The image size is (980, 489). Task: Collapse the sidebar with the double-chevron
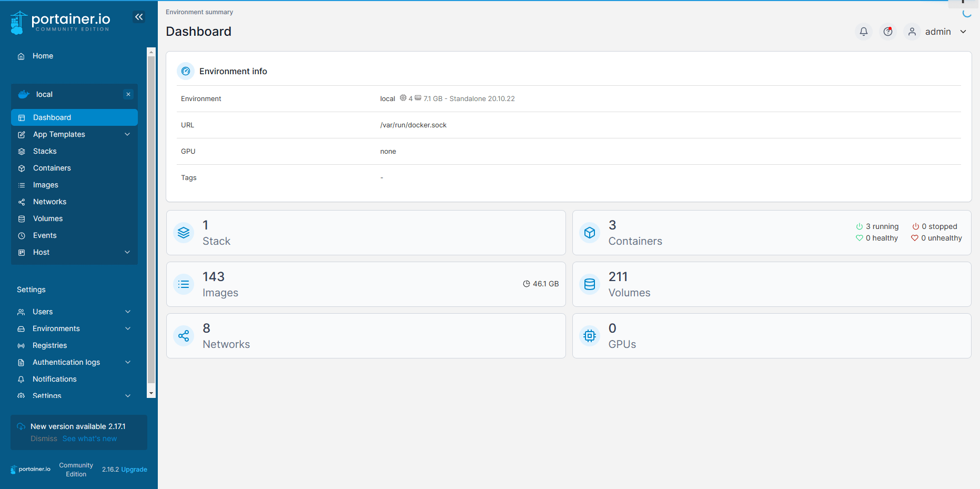click(x=138, y=16)
